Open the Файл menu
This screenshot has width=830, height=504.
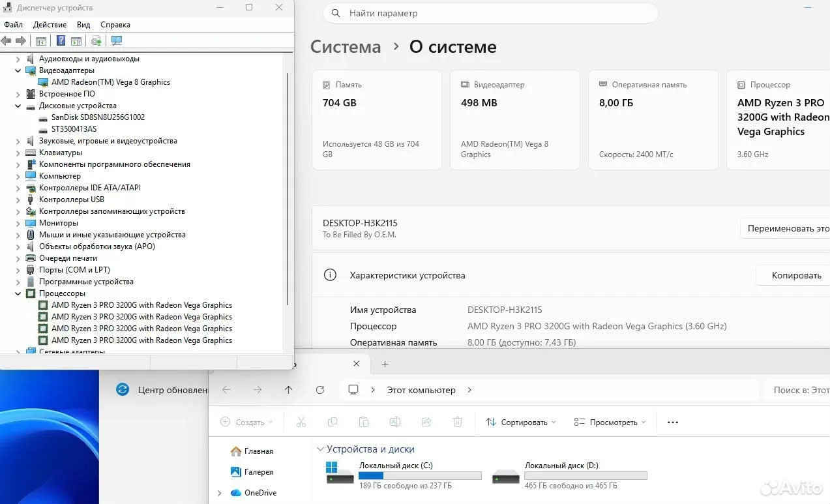pos(13,25)
